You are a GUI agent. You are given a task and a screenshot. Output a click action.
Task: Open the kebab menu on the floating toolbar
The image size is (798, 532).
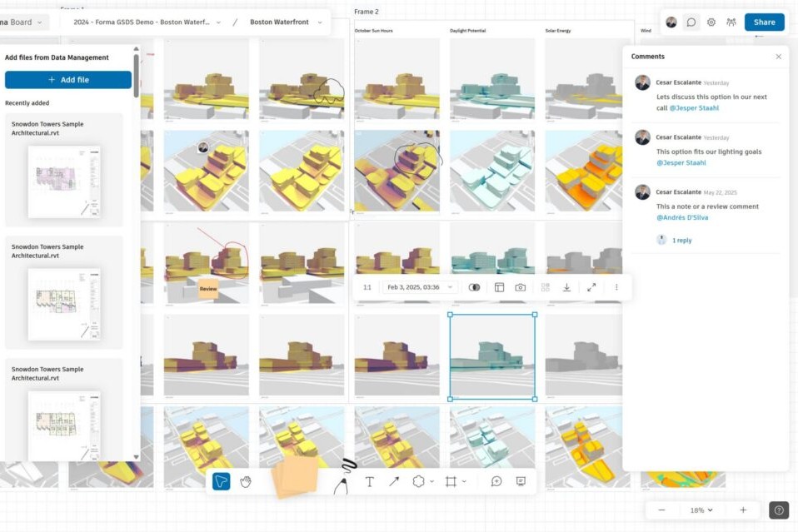(x=616, y=286)
